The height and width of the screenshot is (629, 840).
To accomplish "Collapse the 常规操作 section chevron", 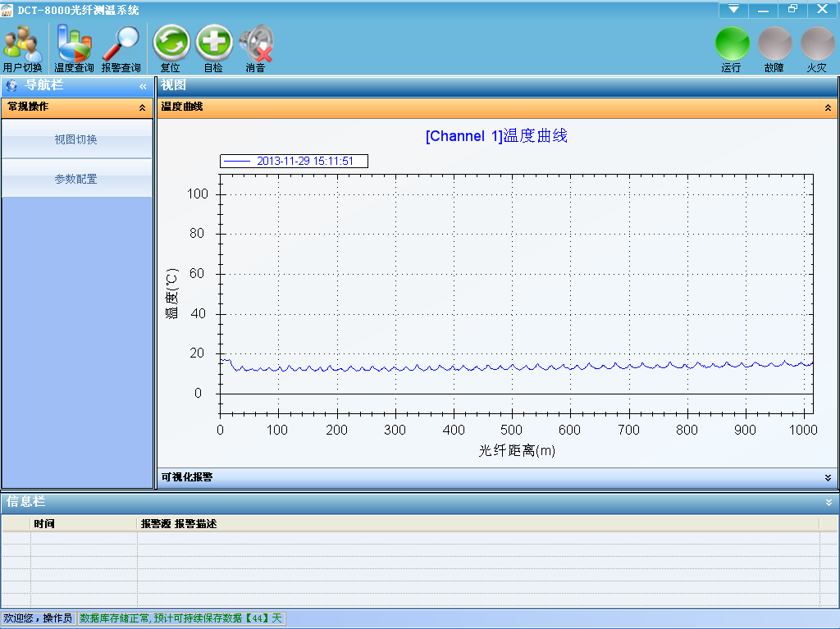I will 142,107.
